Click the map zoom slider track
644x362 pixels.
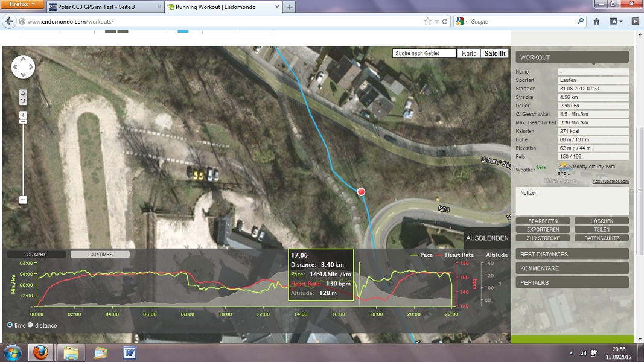[23, 157]
